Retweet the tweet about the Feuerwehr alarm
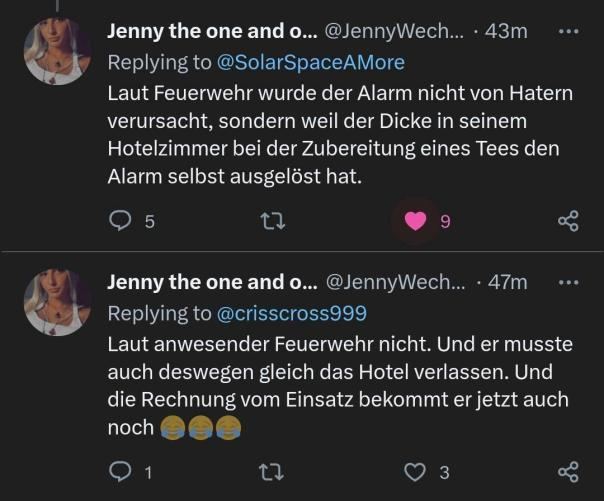604x501 pixels. [273, 221]
